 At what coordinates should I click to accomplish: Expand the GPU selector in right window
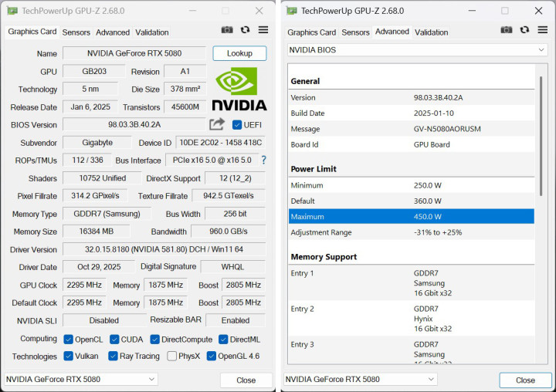pyautogui.click(x=361, y=380)
